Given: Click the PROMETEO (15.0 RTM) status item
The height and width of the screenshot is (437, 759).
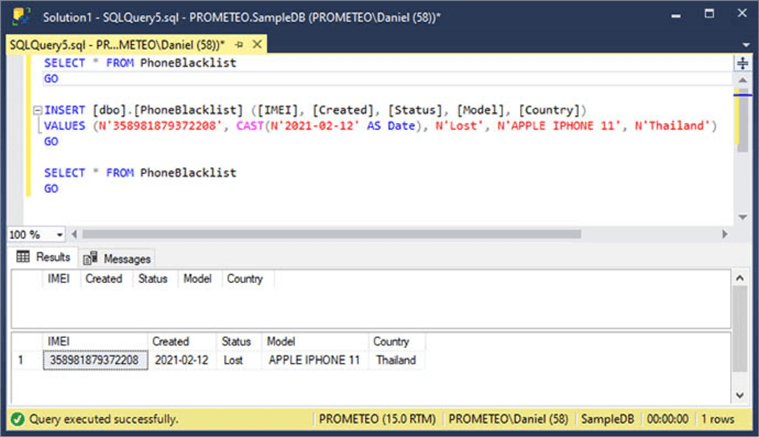Looking at the screenshot, I should (377, 419).
